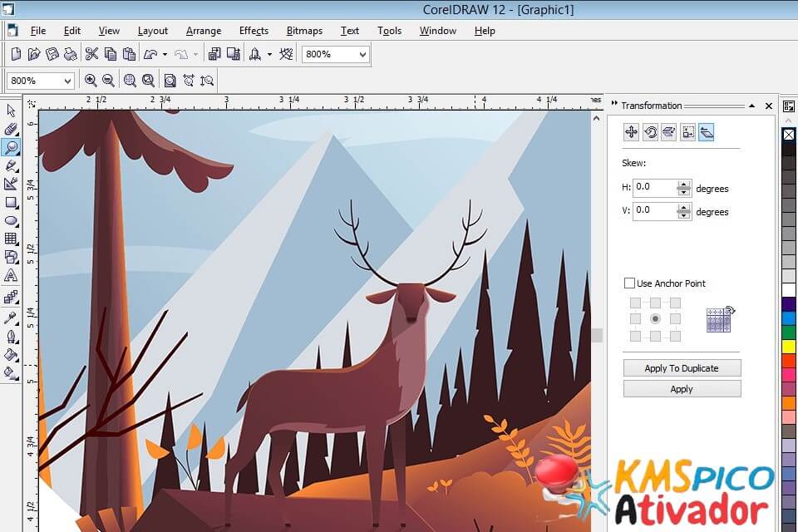
Task: Open the Bitmaps menu
Action: (x=304, y=31)
